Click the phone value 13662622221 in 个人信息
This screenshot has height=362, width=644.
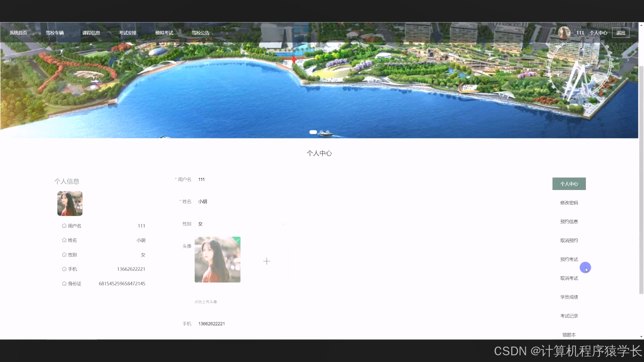tap(131, 269)
